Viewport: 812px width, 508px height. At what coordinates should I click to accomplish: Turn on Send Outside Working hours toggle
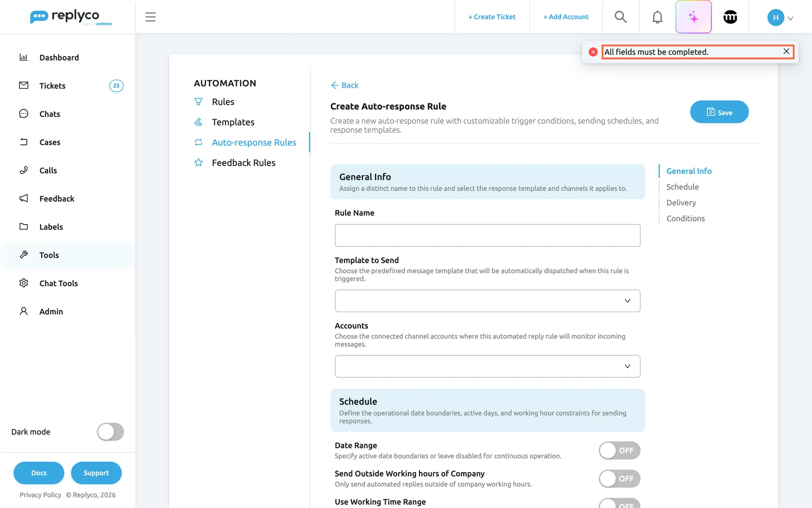[x=619, y=479]
